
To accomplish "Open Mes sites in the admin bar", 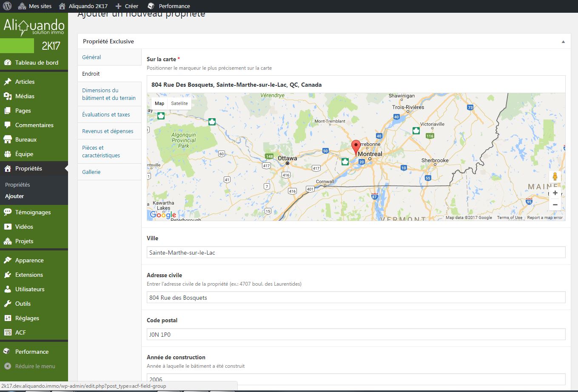I will click(35, 6).
